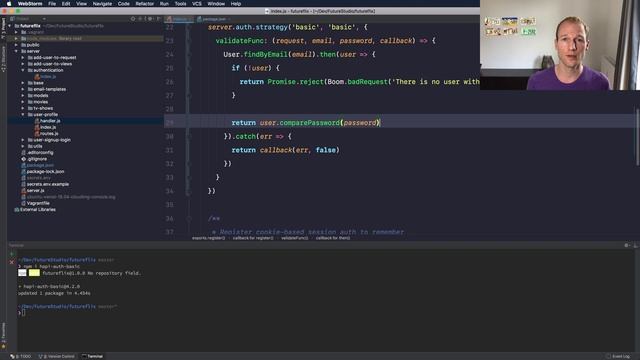The width and height of the screenshot is (640, 360).
Task: Click the Vagrantfile icon in the project tree
Action: [24, 203]
